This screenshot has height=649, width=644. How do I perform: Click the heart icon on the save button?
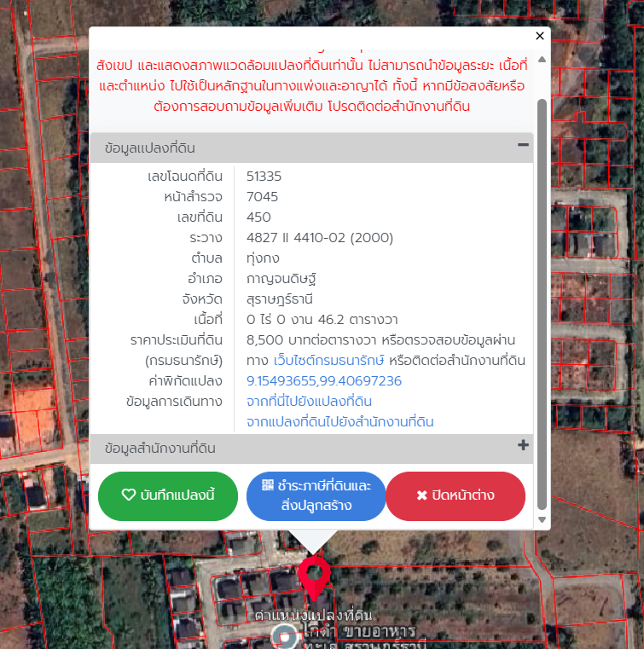point(129,495)
